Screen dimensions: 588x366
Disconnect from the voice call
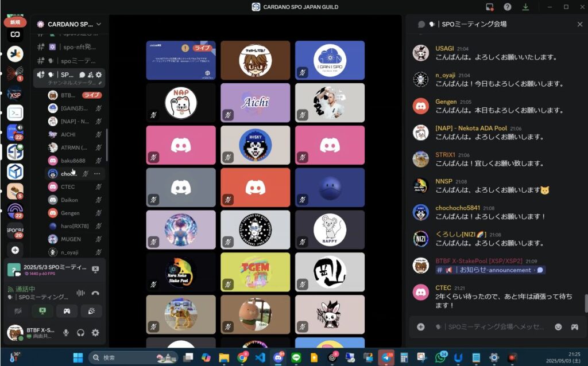96,293
